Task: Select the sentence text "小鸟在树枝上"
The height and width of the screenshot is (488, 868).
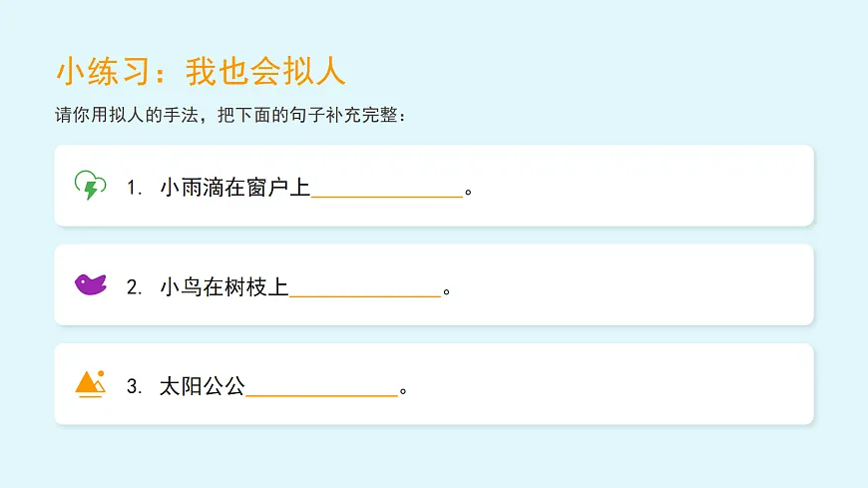Action: pyautogui.click(x=223, y=287)
